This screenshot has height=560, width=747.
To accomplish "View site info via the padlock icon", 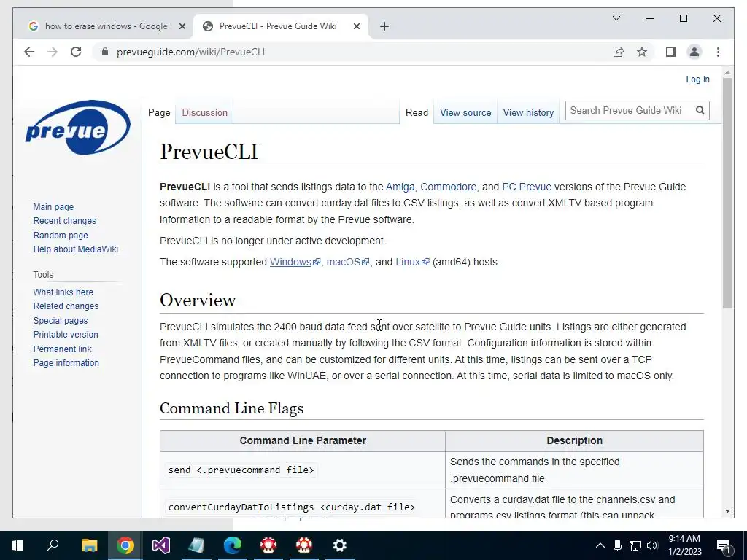I will [105, 52].
